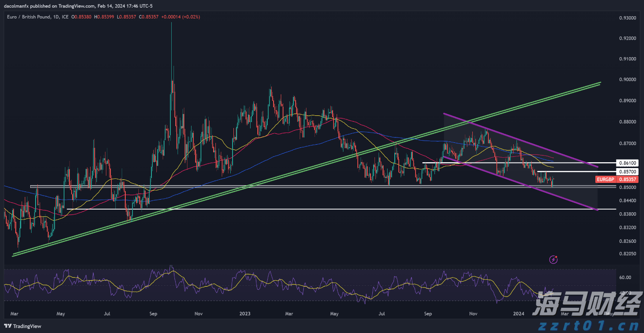The image size is (644, 333).
Task: Click the 0.85700 white price level label
Action: [x=628, y=172]
